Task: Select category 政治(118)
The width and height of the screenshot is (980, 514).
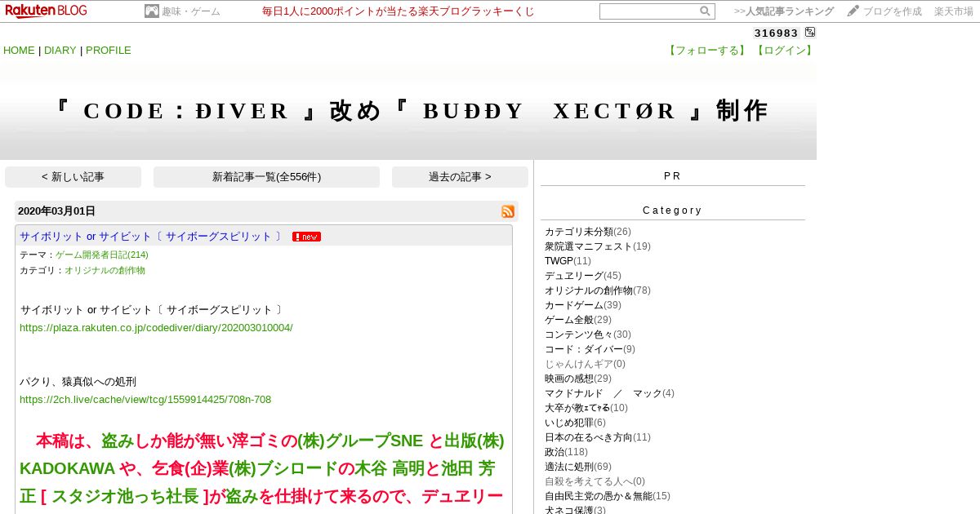Action: (x=555, y=452)
